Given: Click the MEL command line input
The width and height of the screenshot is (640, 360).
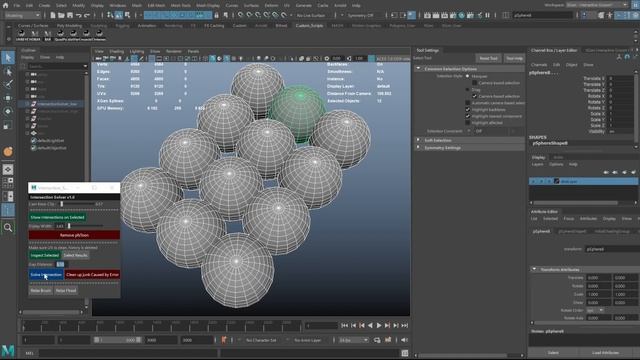Looking at the screenshot, I should [129, 353].
